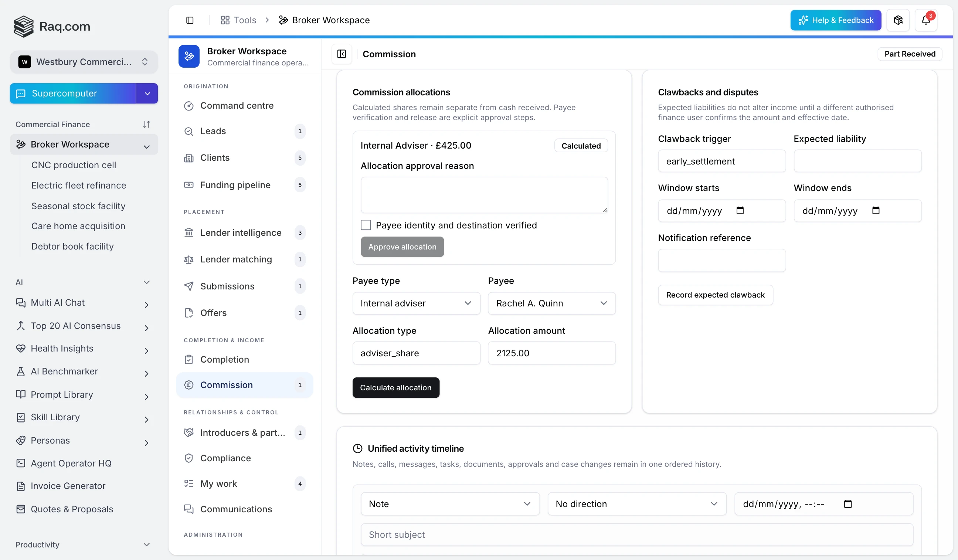The height and width of the screenshot is (560, 958).
Task: Click the Short subject field
Action: 637,534
